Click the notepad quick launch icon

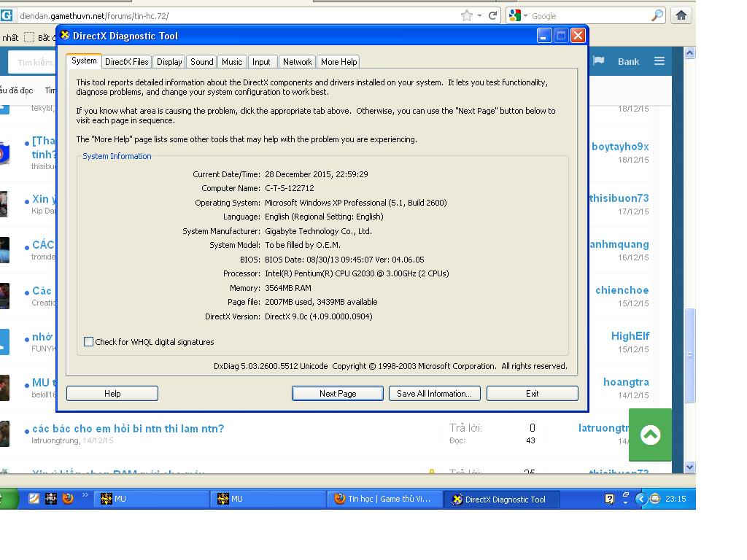tap(34, 498)
